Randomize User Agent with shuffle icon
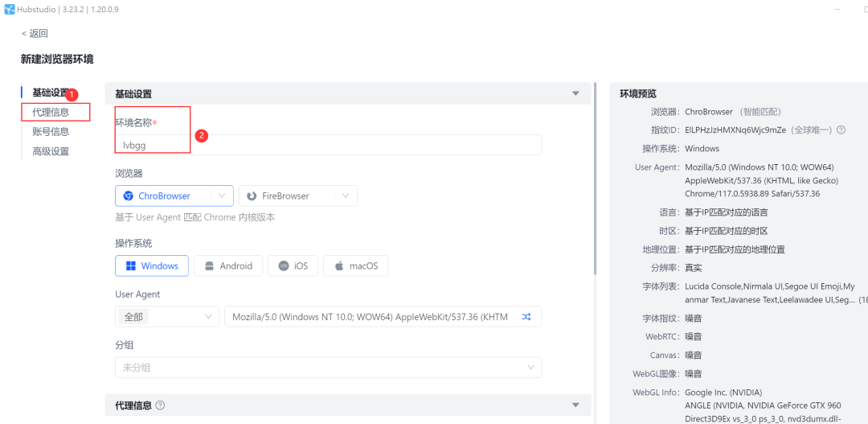Viewport: 868px width, 424px height. coord(526,316)
